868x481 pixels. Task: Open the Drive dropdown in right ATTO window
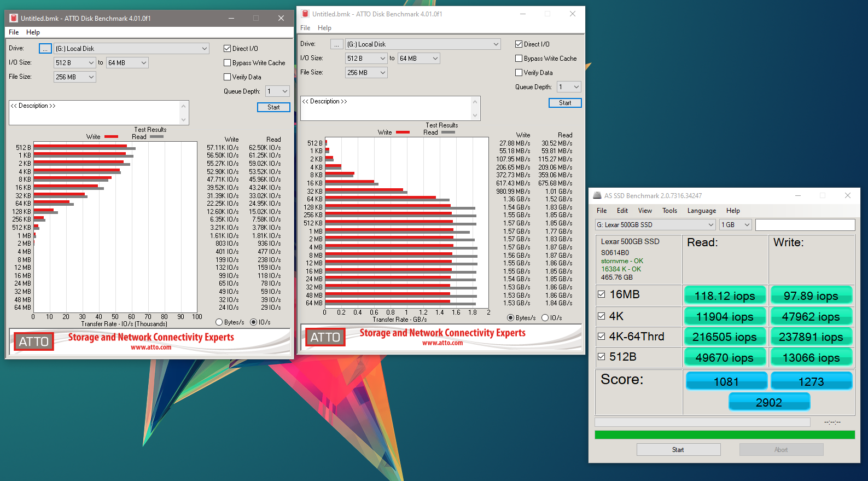[x=423, y=44]
